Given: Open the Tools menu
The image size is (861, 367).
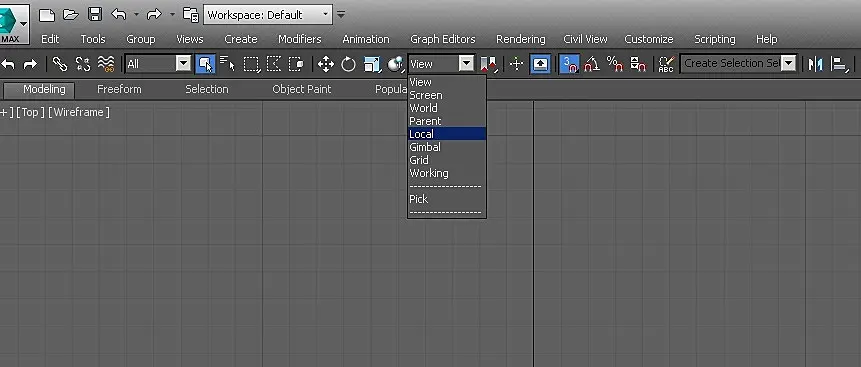Looking at the screenshot, I should pyautogui.click(x=93, y=39).
